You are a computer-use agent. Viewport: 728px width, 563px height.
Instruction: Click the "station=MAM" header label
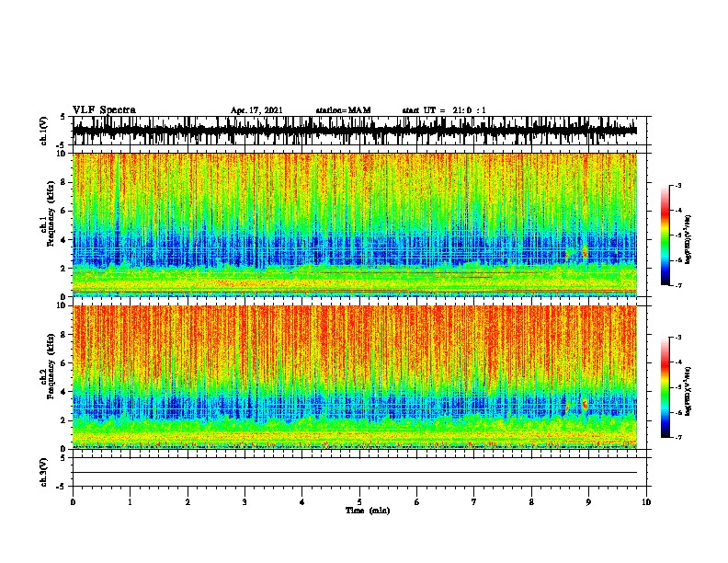(343, 110)
